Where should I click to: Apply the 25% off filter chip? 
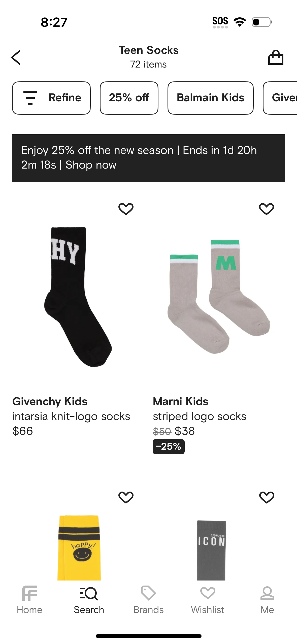tap(129, 98)
